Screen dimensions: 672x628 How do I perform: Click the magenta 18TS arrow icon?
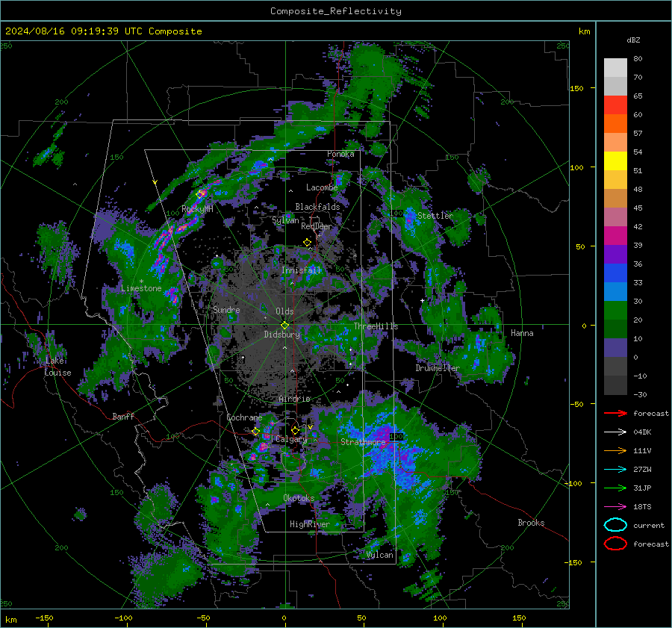[615, 507]
